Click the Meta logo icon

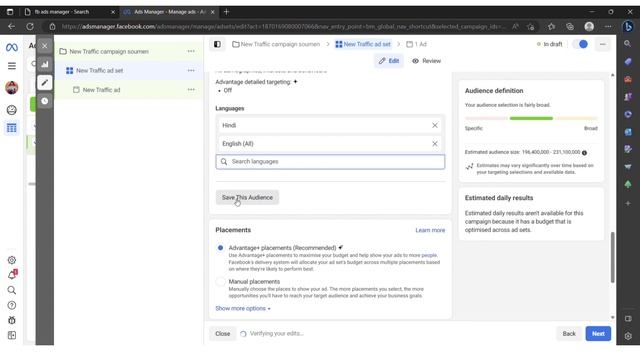coord(12,47)
